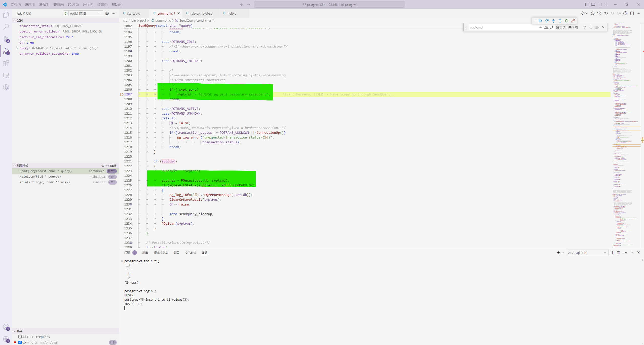Viewport: 644px width, 345px height.
Task: Open the Accounts icon in activity bar
Action: (x=6, y=327)
